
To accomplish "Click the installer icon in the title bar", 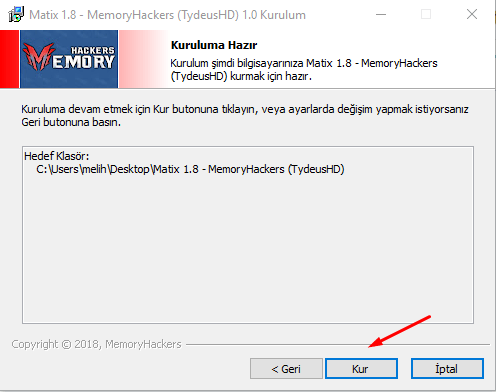I will coord(16,15).
